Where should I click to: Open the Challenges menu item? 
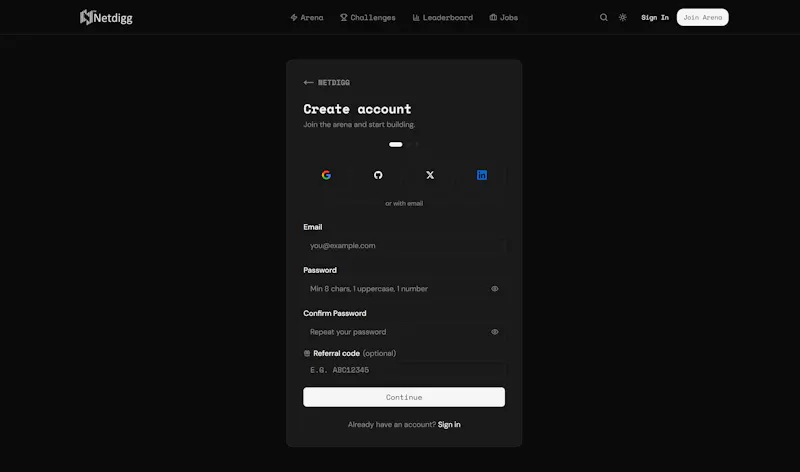point(368,17)
